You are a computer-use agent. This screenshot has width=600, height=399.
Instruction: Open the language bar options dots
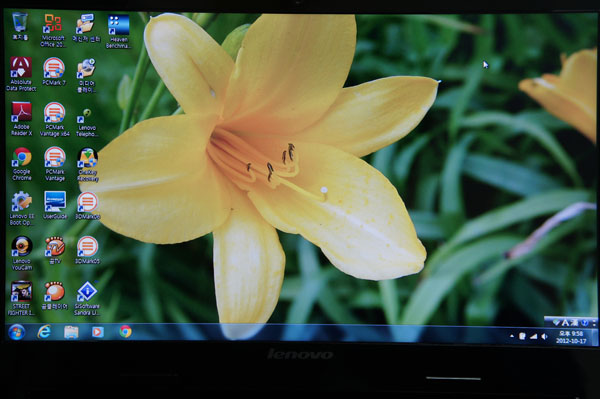coord(594,323)
